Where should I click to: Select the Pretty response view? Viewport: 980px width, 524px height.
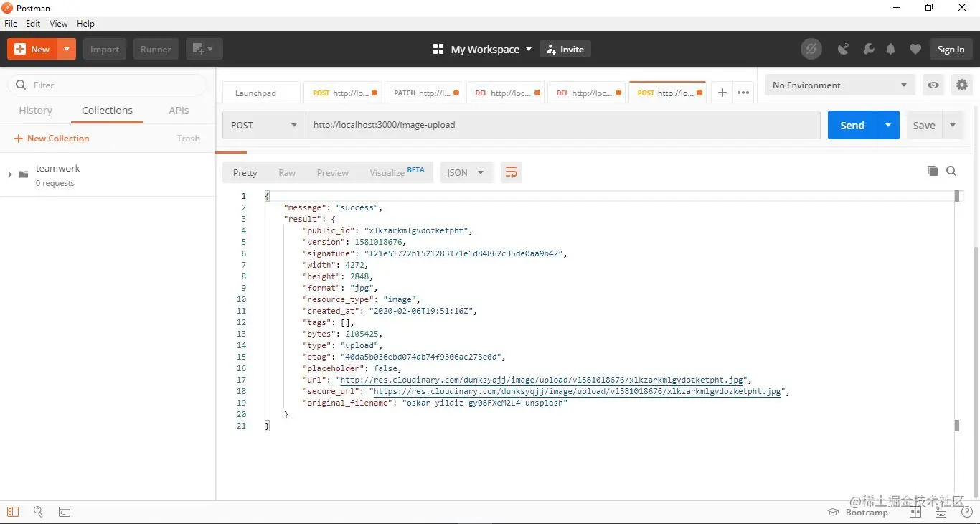pos(245,172)
